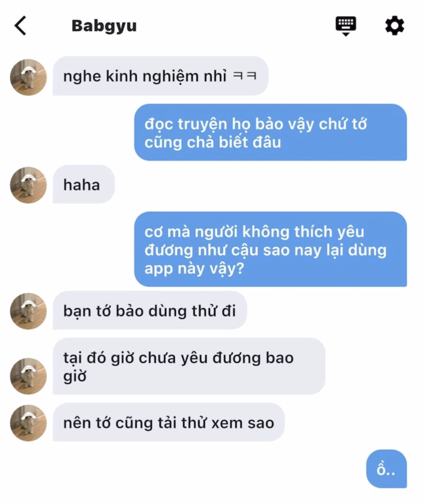Tap avatar beside 'nghe kinh nghiệm nhỉ' message
The image size is (424, 504).
pyautogui.click(x=28, y=77)
